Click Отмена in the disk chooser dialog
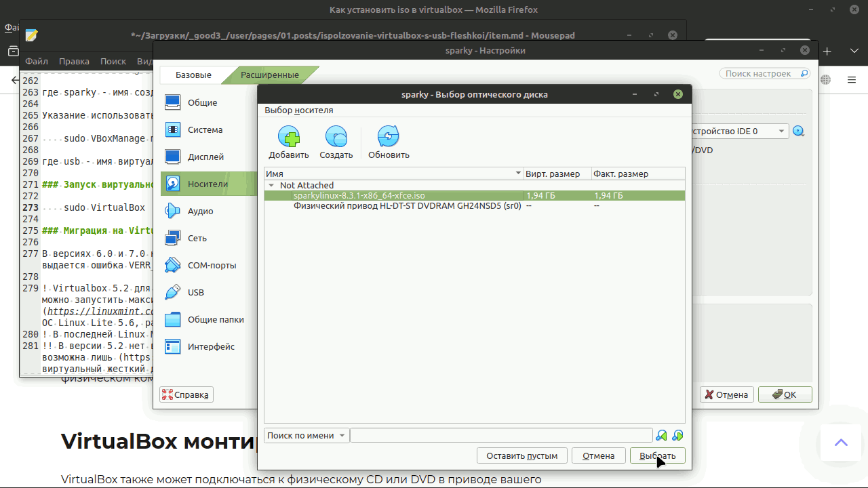This screenshot has height=488, width=868. click(598, 455)
